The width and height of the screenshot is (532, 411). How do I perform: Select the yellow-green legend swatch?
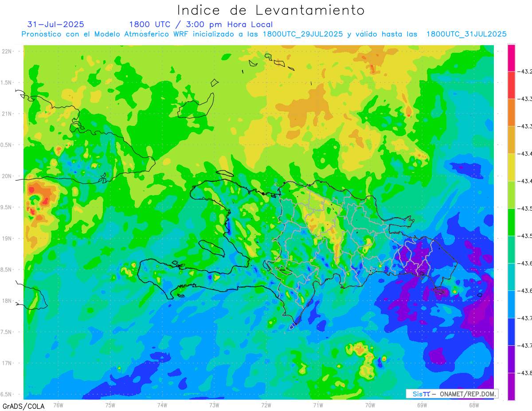[511, 195]
